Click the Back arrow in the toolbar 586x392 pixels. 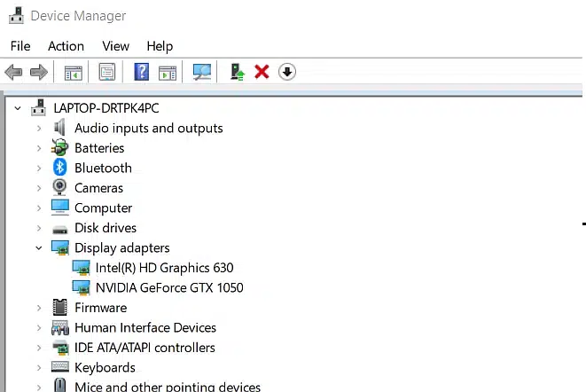(13, 72)
